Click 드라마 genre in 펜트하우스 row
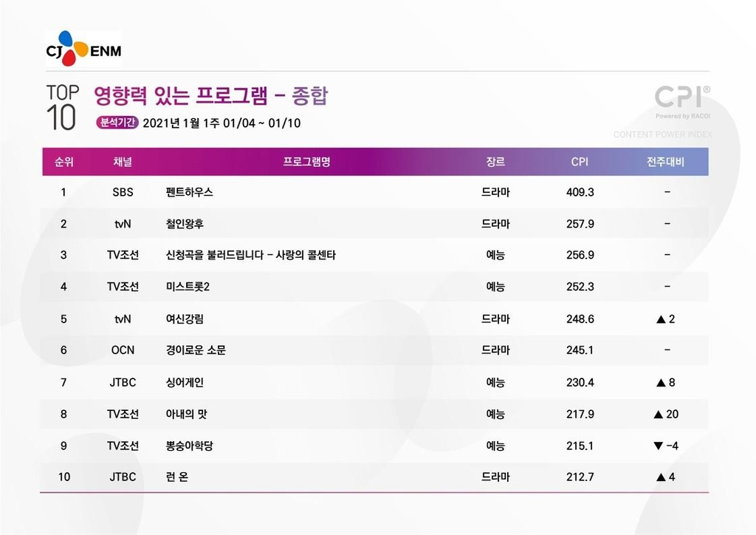756x535 pixels. coord(495,192)
